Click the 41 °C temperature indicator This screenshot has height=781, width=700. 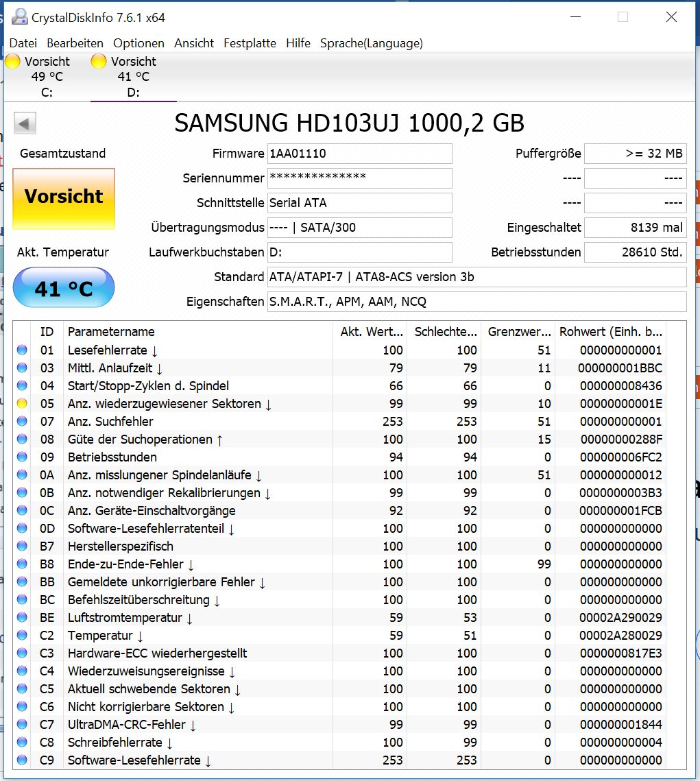click(x=64, y=287)
